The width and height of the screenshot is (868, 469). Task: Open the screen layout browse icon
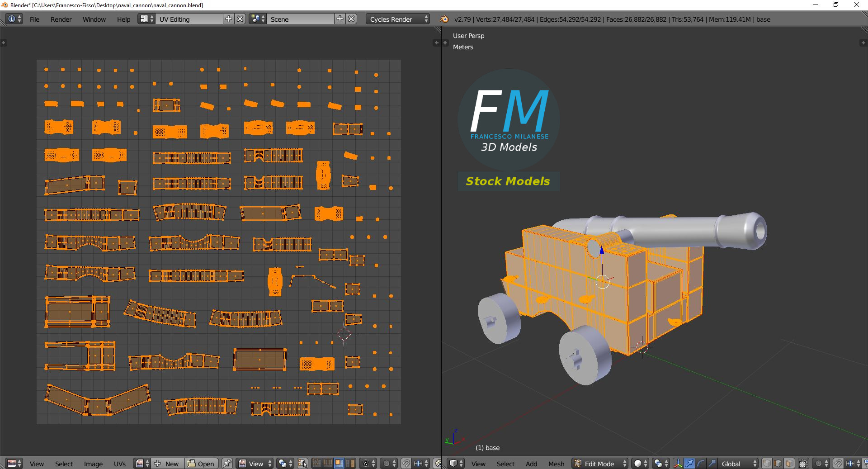[147, 19]
